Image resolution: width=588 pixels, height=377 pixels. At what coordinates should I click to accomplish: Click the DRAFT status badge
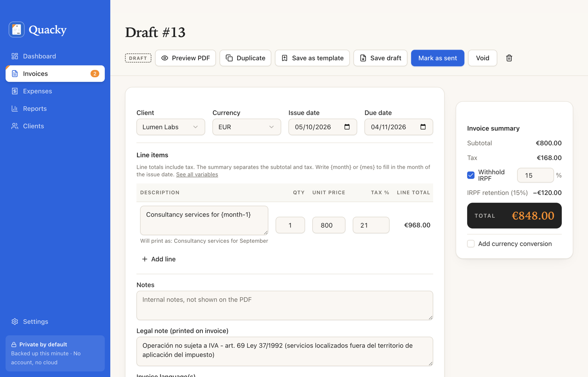(x=138, y=58)
